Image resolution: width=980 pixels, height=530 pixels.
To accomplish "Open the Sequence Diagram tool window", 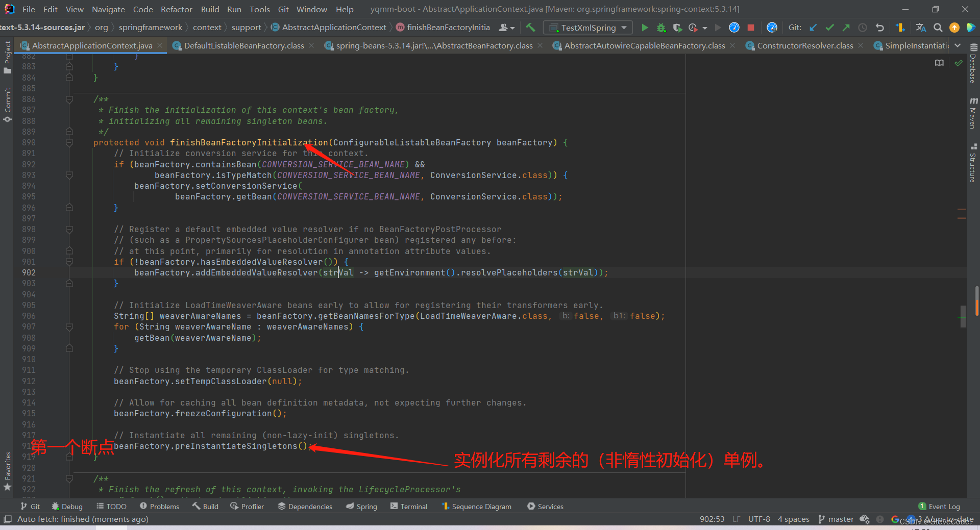I will [x=476, y=507].
